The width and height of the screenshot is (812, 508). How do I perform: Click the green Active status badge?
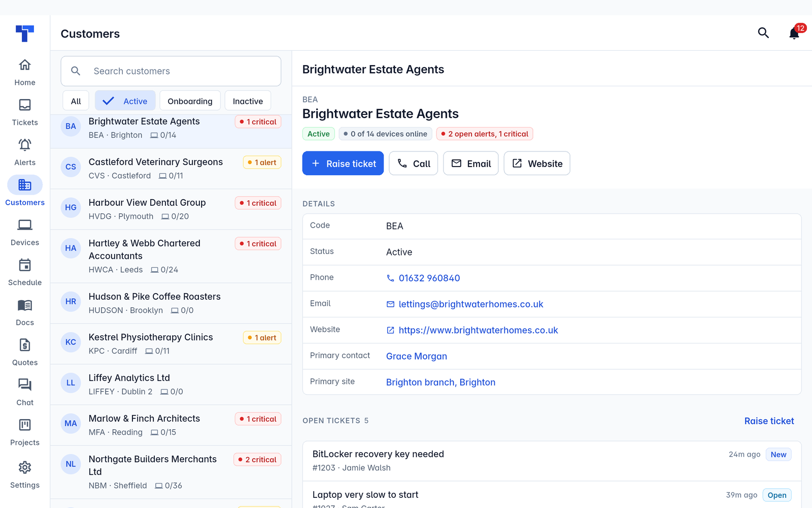(319, 134)
